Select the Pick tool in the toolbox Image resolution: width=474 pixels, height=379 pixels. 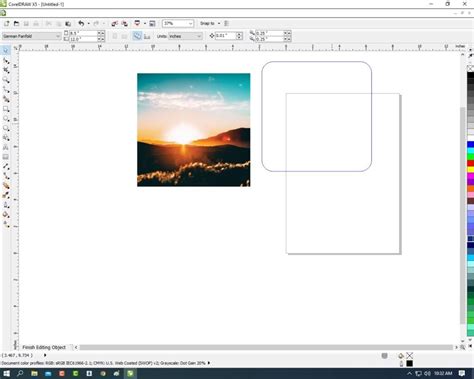6,50
